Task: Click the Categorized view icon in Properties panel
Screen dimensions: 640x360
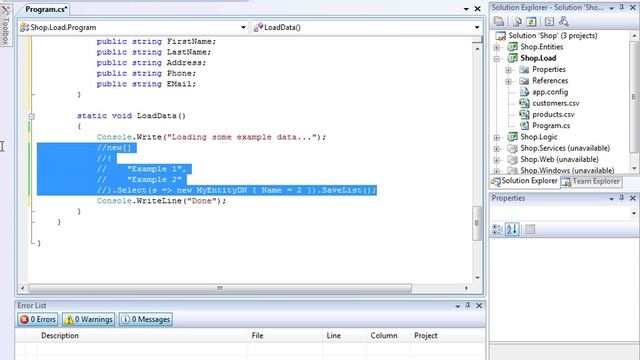Action: pyautogui.click(x=497, y=229)
